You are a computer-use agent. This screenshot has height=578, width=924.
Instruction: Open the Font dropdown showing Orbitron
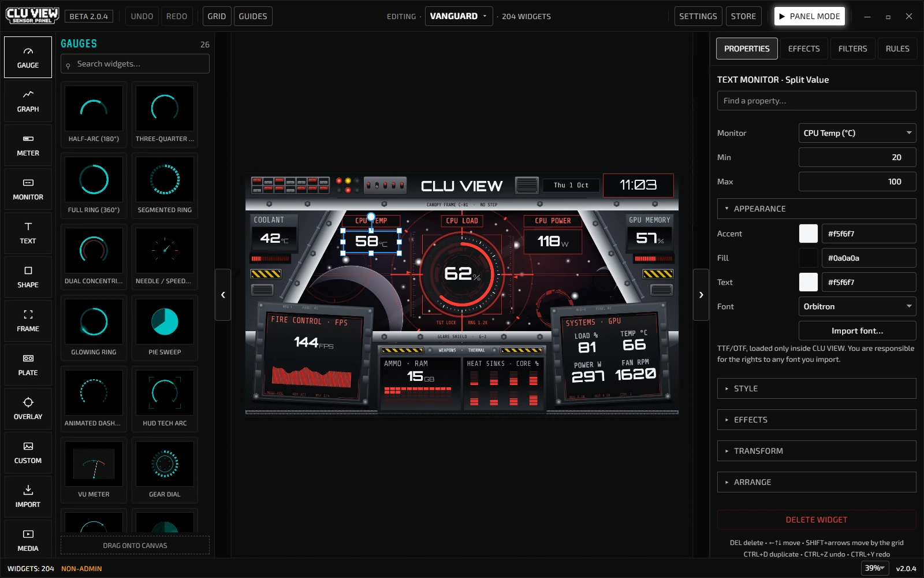click(x=857, y=306)
